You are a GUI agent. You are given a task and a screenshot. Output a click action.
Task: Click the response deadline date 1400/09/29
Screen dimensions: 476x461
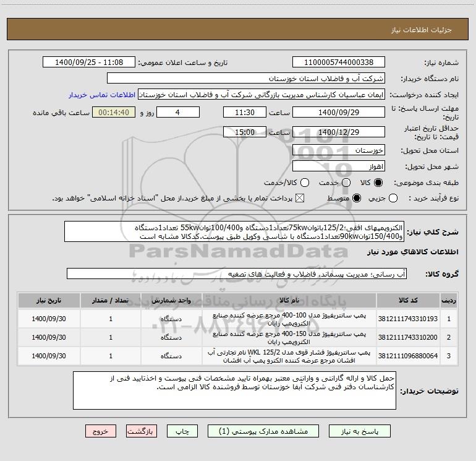pos(339,112)
